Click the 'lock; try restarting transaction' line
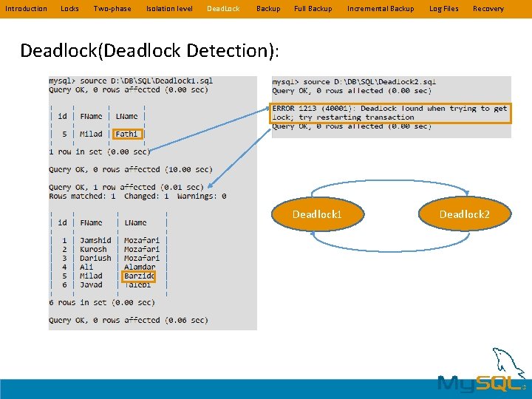The width and height of the screenshot is (532, 399). click(x=343, y=117)
